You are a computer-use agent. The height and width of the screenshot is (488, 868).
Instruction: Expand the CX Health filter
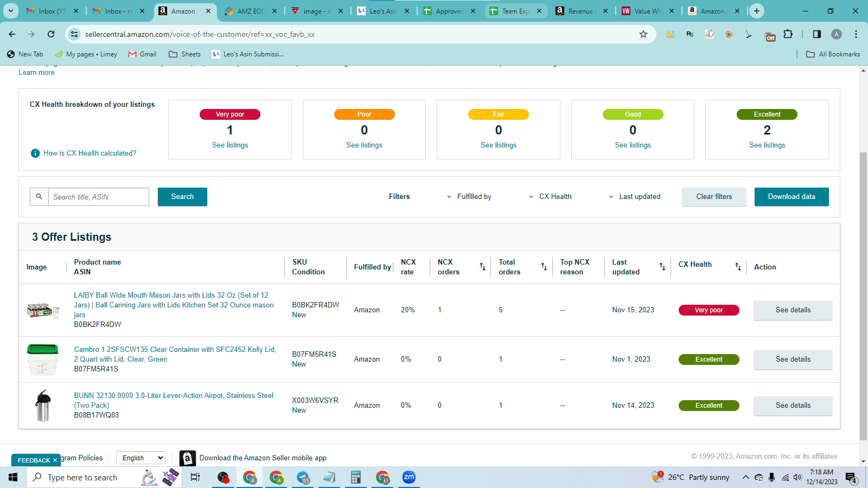[550, 197]
